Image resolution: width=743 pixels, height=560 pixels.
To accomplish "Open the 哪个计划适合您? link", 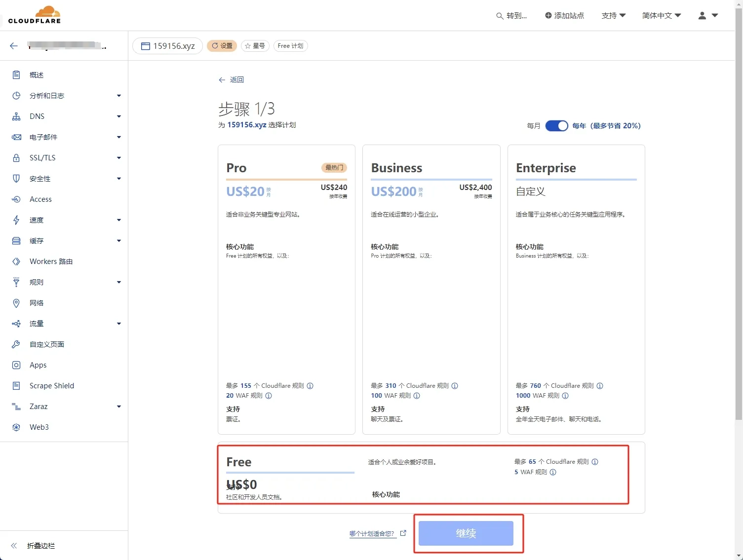I will click(x=378, y=533).
